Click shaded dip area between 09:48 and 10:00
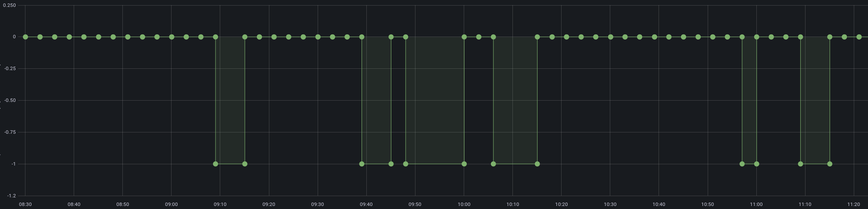The height and width of the screenshot is (209, 868). [x=435, y=100]
